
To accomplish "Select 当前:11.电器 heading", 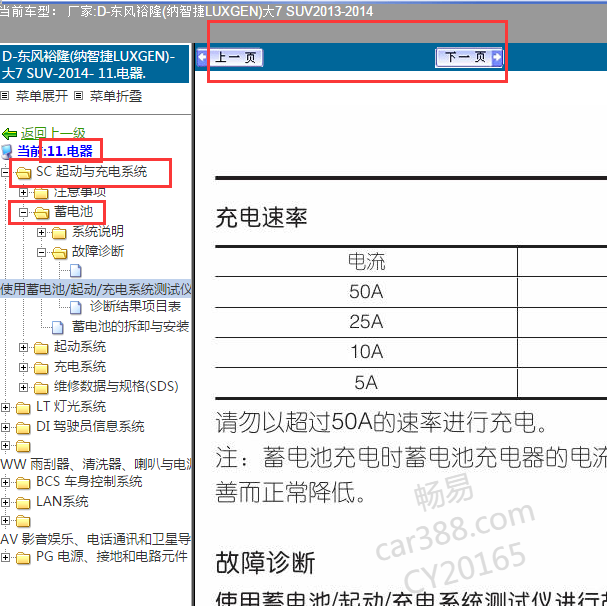I will (x=55, y=151).
